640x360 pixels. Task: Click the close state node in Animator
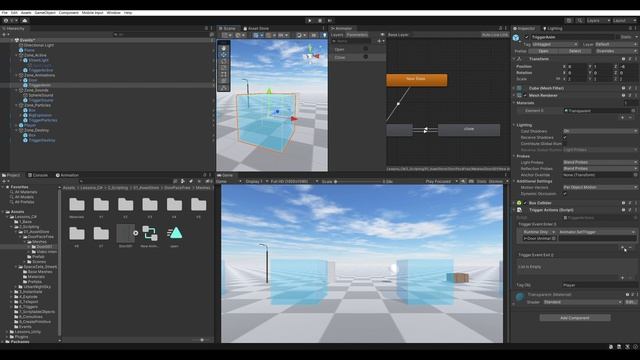click(469, 129)
